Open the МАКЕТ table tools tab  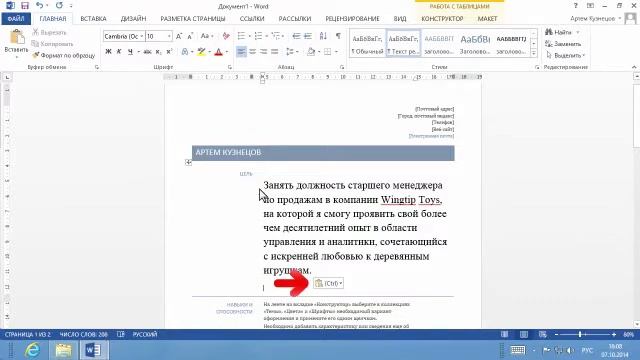click(x=487, y=19)
